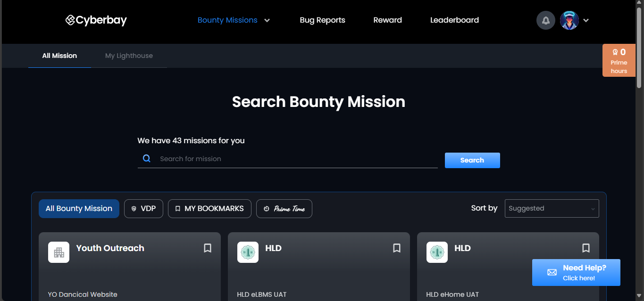Bookmark the Youth Outreach mission
Image resolution: width=644 pixels, height=301 pixels.
coord(208,248)
